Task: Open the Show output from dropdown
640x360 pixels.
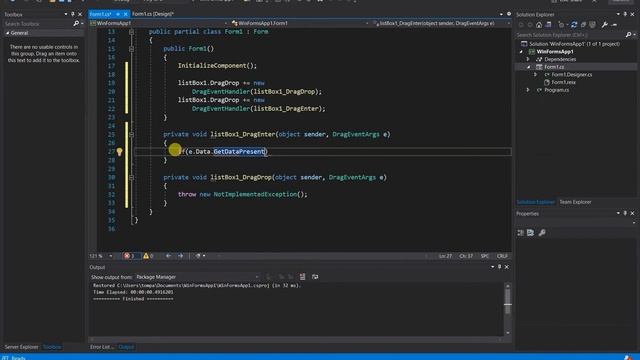Action: point(198,277)
